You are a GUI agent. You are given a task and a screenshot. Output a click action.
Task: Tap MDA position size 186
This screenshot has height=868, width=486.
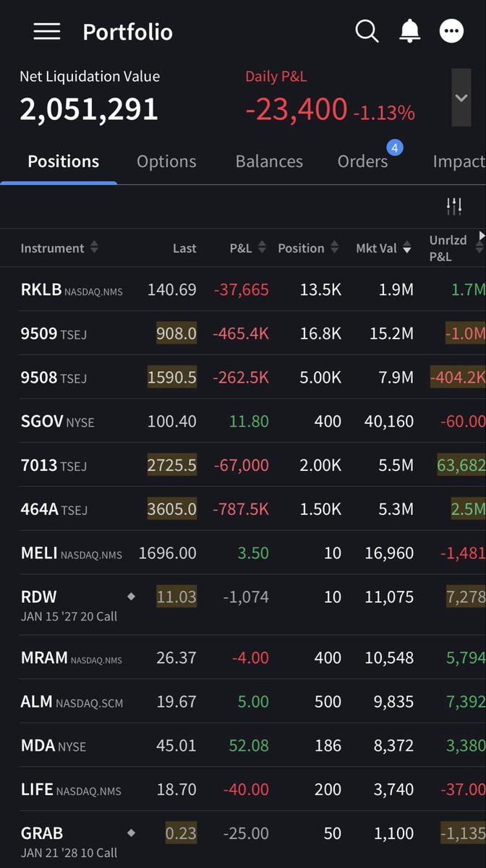click(x=328, y=746)
